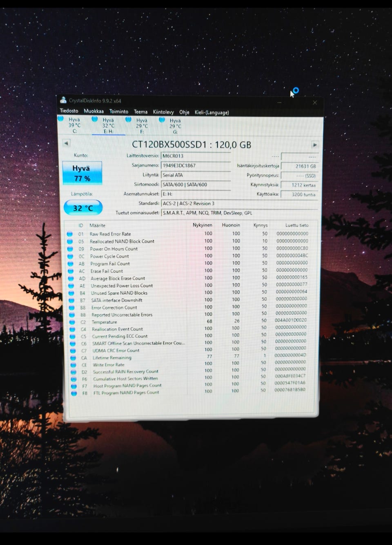
Task: Click status icon of Lifetime Remaining row
Action: coord(73,358)
